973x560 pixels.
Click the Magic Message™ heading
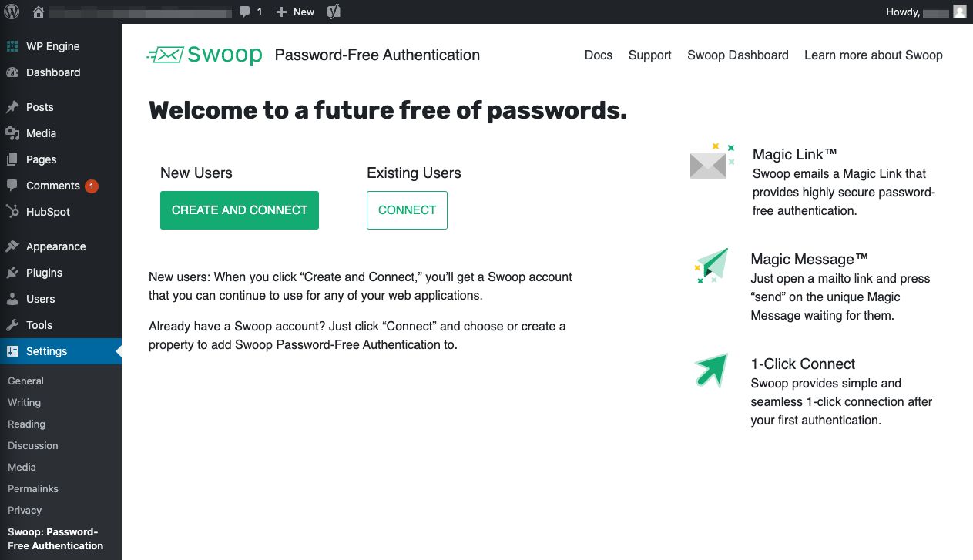[x=810, y=259]
